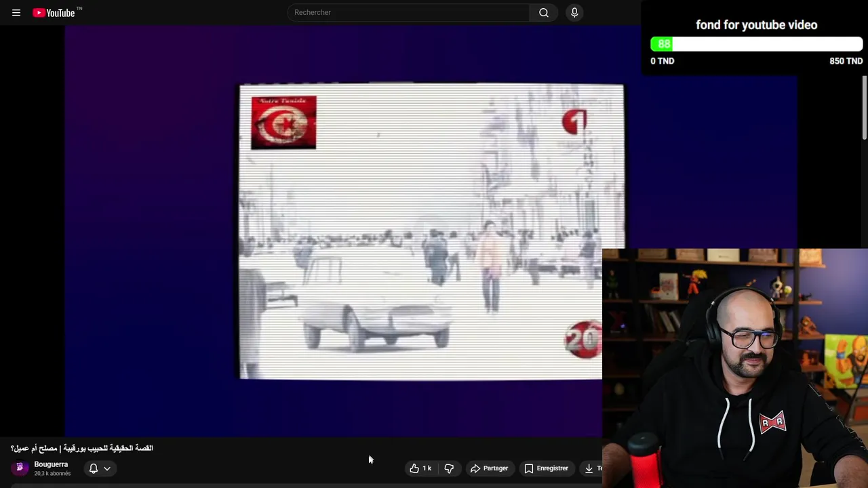The height and width of the screenshot is (488, 868).
Task: Click the Arabic video title text
Action: 82,448
